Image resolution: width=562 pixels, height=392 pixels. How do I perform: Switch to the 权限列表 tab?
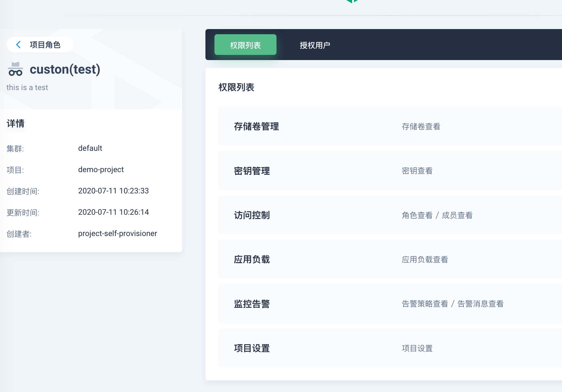(x=245, y=45)
